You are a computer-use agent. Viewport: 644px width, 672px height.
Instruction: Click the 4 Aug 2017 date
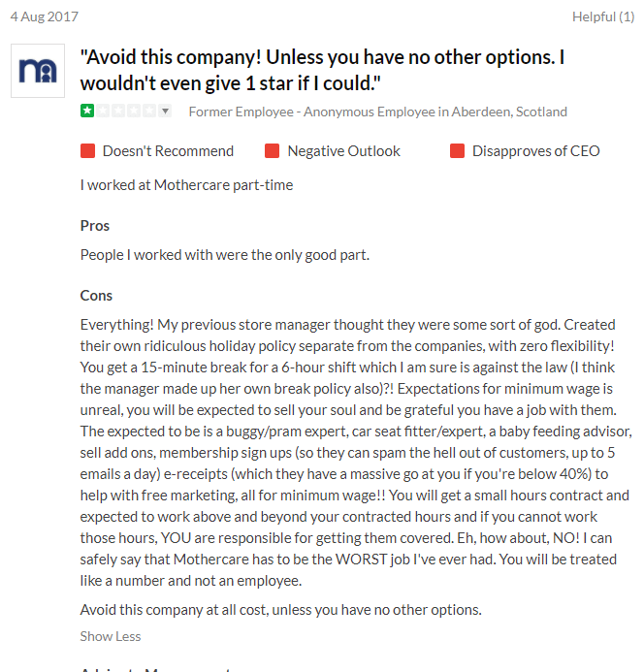(45, 16)
